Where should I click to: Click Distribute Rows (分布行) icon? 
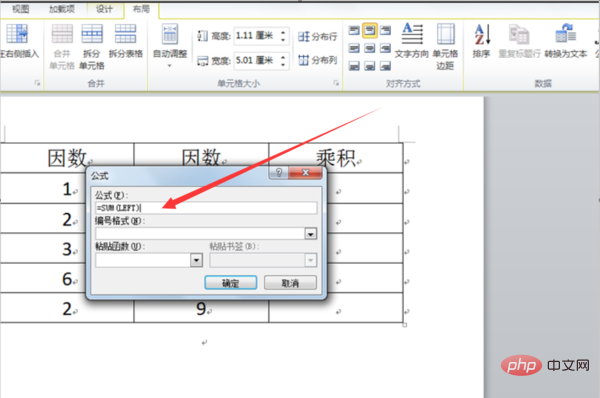[304, 37]
